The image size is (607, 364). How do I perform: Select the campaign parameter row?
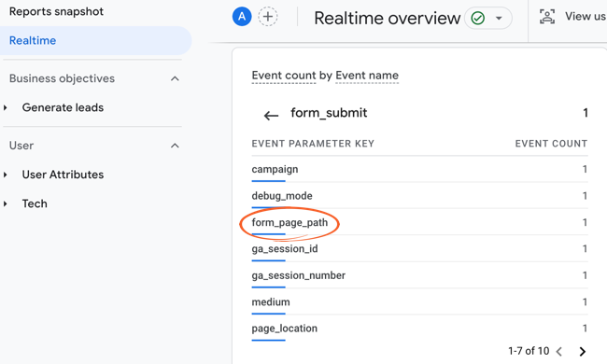point(419,170)
